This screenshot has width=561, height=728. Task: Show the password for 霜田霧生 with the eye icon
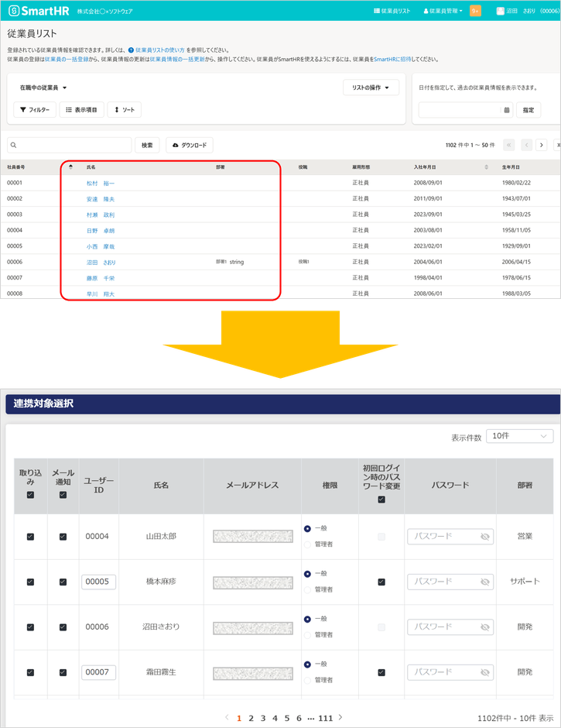[x=485, y=672]
